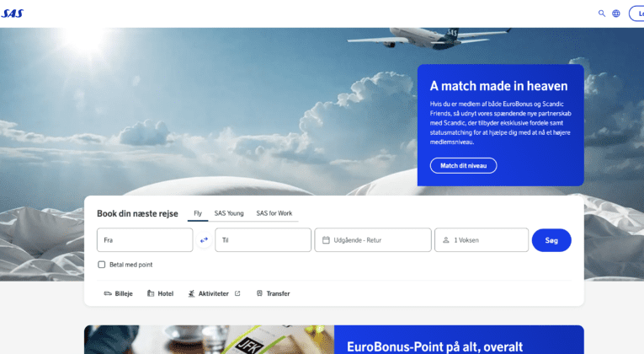Viewport: 644px width, 354px height.
Task: Click the passenger person icon
Action: pyautogui.click(x=446, y=240)
